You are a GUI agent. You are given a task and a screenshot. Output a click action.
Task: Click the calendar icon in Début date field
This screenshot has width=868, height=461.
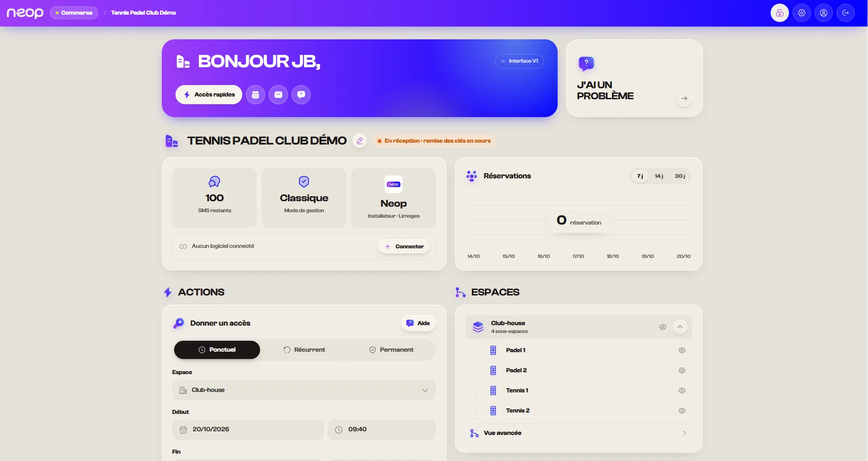pyautogui.click(x=183, y=430)
